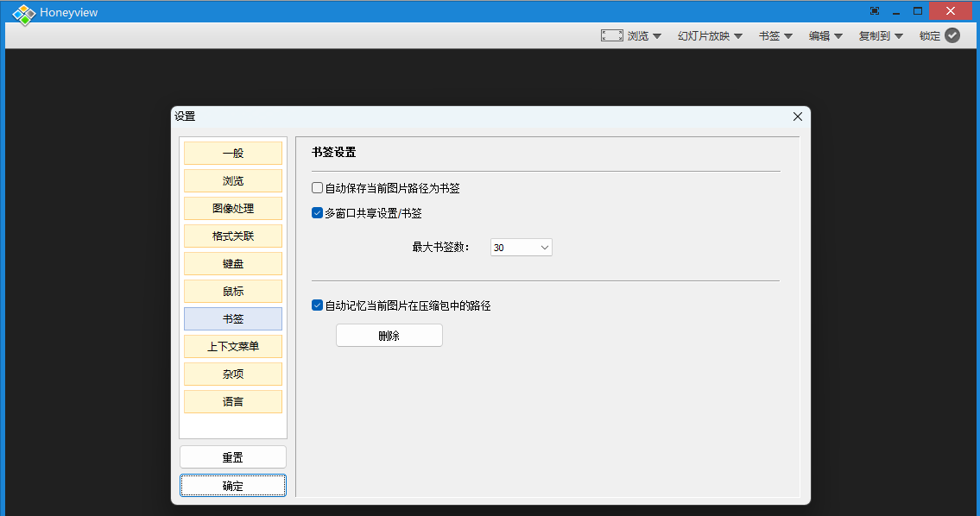Click the fit-to-window icon beside 浏览
Screen dimensions: 980x516
[x=611, y=35]
